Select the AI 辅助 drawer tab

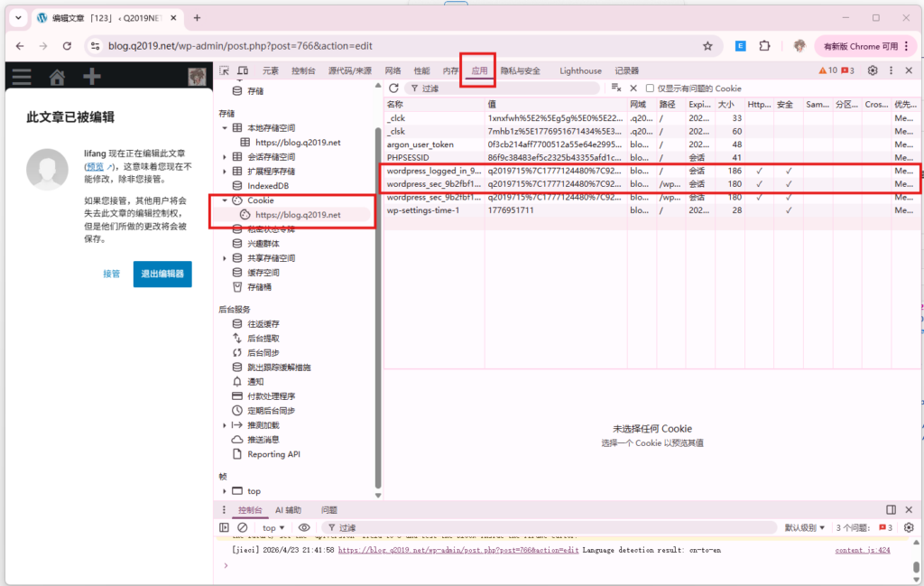[288, 510]
